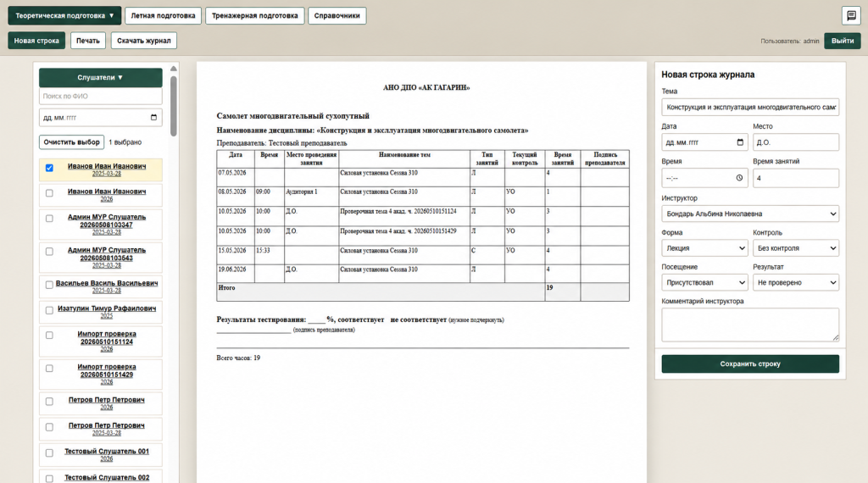The width and height of the screenshot is (868, 483).
Task: Open the chat messages icon
Action: pos(851,15)
